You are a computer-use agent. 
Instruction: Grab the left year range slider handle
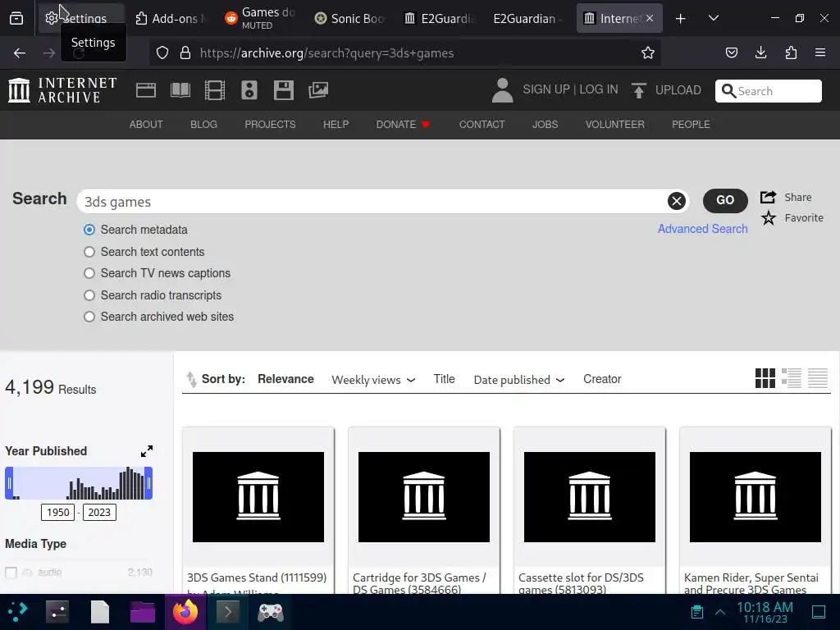pyautogui.click(x=9, y=483)
